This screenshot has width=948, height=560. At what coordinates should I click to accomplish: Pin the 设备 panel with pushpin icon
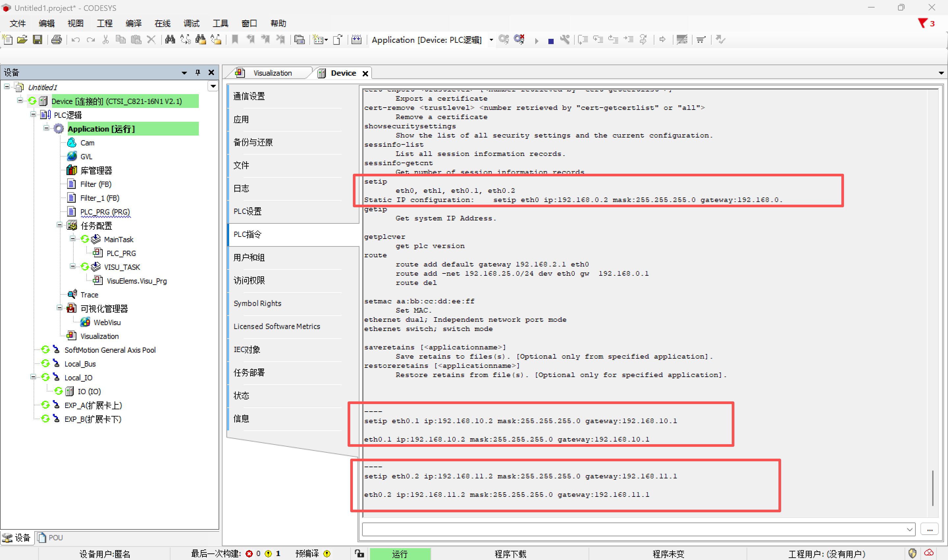coord(198,72)
